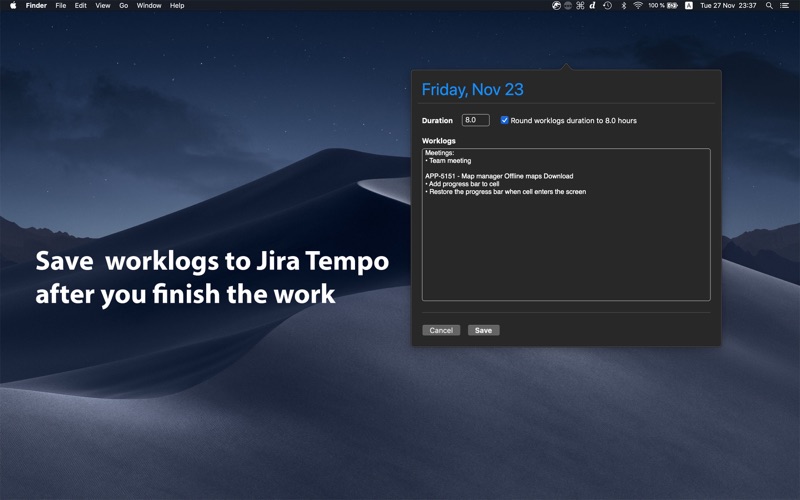The image size is (800, 500).
Task: Click the Cancel button
Action: [441, 330]
